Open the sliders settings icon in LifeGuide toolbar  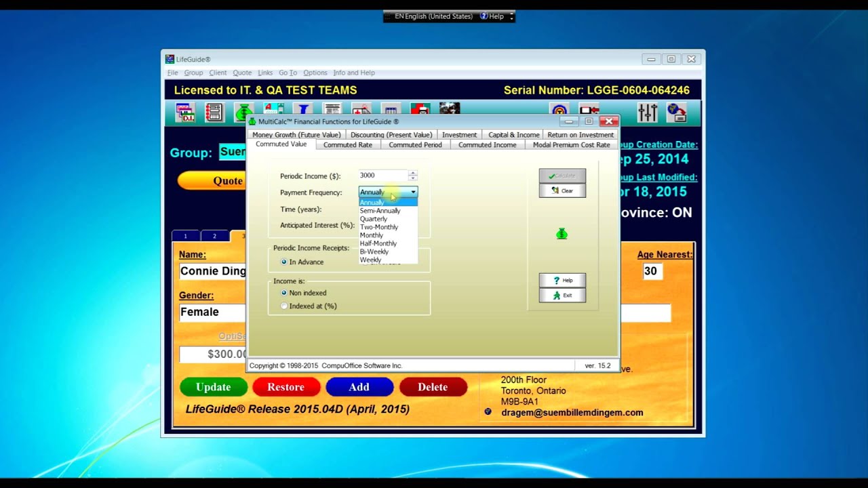coord(647,113)
